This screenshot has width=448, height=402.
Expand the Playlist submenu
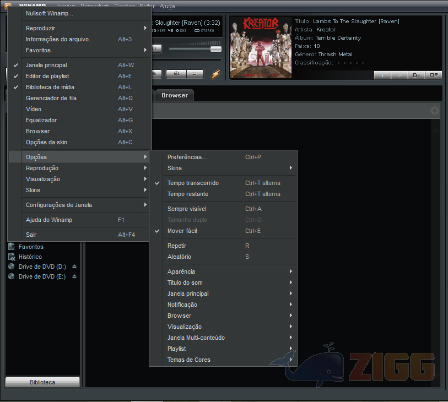[224, 348]
